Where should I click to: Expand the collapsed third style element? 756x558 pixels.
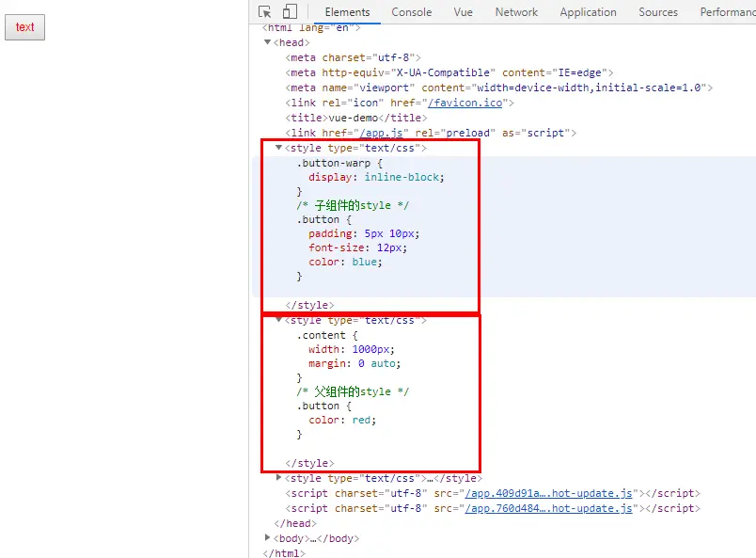tap(278, 478)
